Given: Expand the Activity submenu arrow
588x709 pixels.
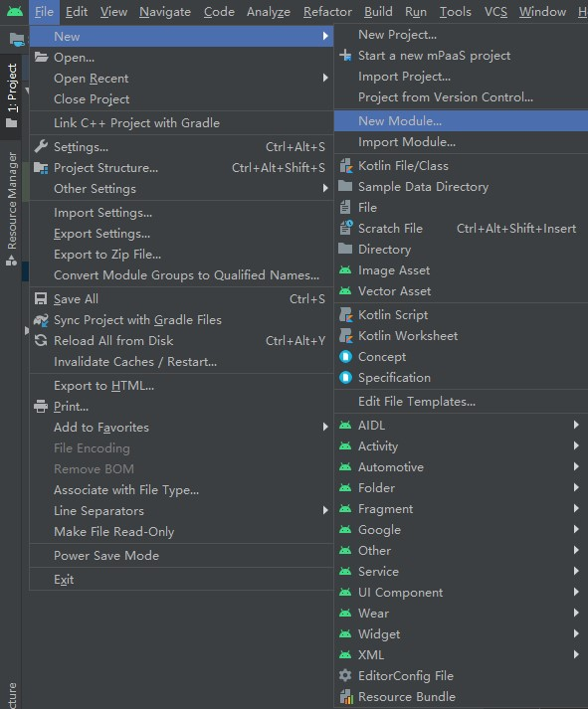Looking at the screenshot, I should click(576, 445).
